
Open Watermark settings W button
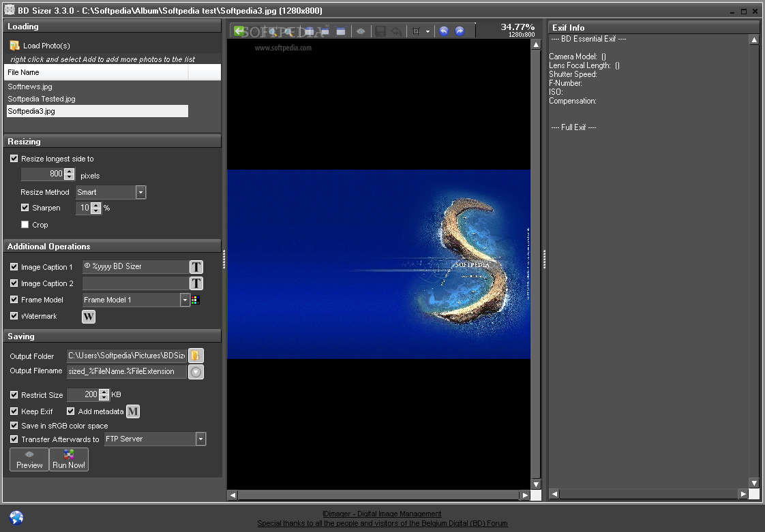(89, 317)
